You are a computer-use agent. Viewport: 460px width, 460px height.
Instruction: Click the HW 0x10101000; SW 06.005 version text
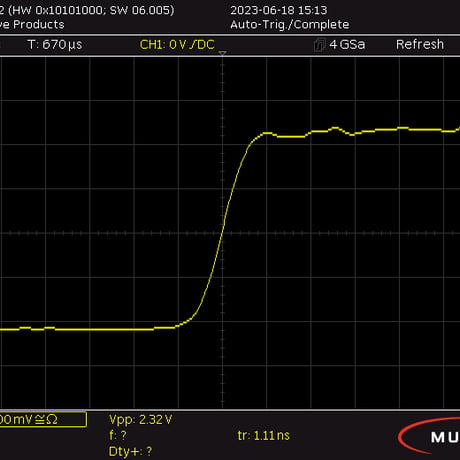point(91,10)
